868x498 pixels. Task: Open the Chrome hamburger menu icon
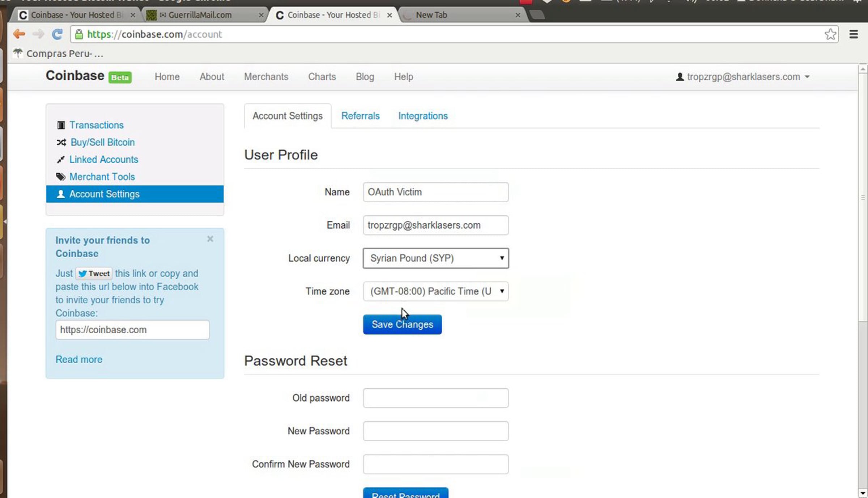pyautogui.click(x=854, y=34)
